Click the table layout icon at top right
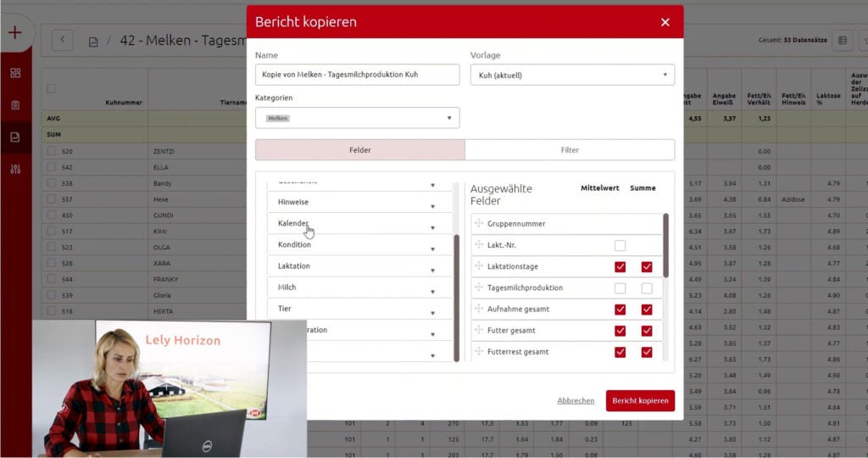 843,41
